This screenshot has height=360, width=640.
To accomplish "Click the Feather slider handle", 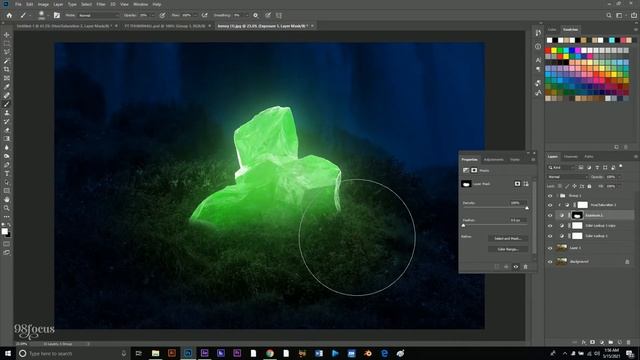I will [x=463, y=225].
